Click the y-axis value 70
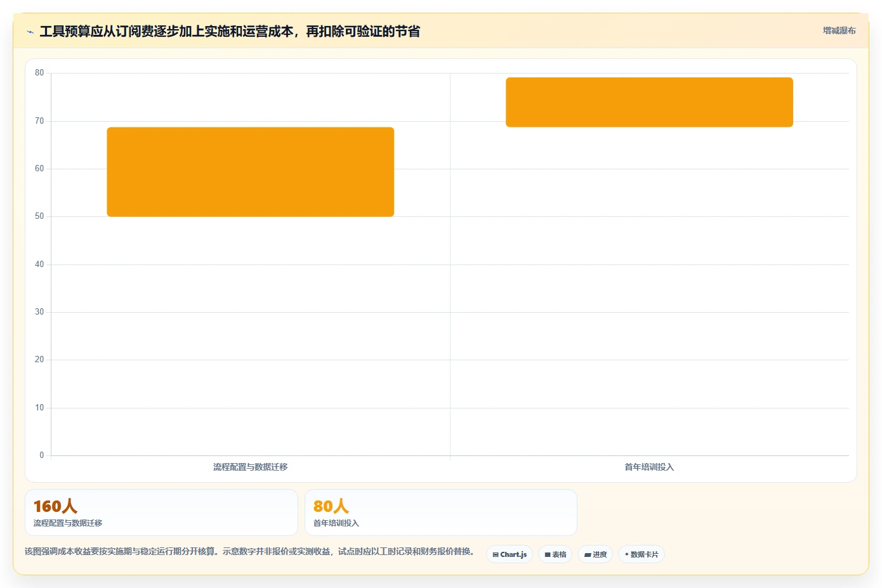 (x=39, y=121)
